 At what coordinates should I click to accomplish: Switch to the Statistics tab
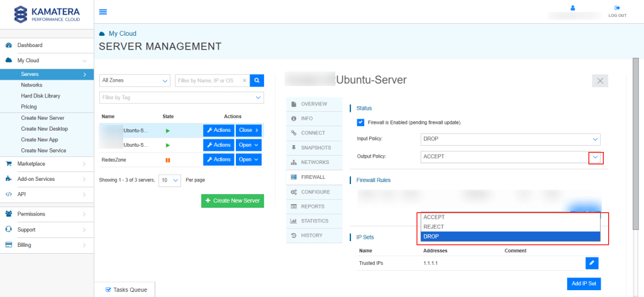[x=314, y=221]
